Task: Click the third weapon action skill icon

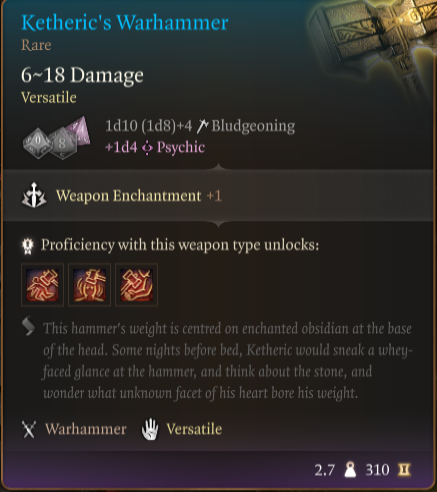Action: 136,285
